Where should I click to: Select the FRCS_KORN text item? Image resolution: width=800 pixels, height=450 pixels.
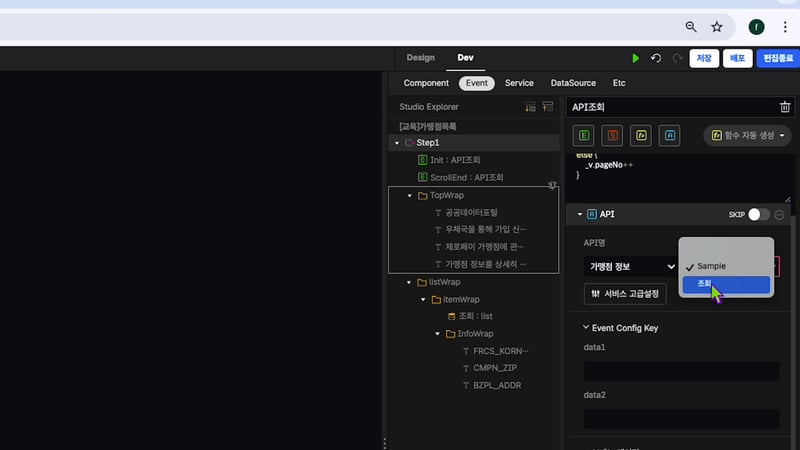(x=495, y=351)
